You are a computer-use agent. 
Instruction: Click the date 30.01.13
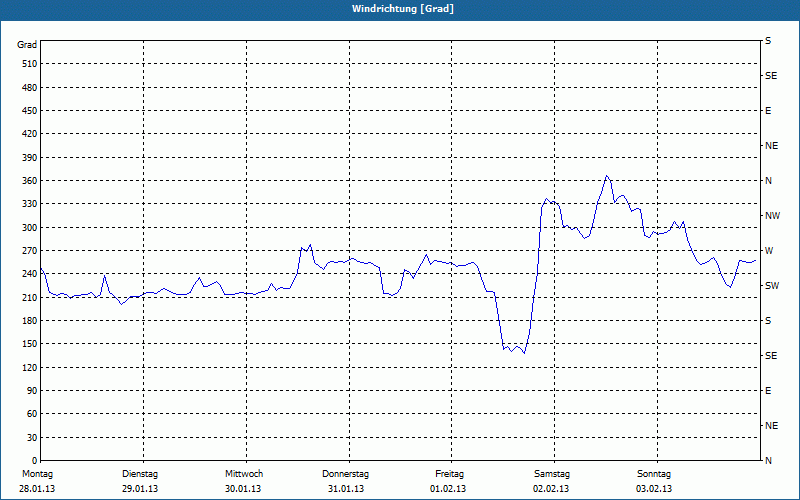click(x=243, y=489)
